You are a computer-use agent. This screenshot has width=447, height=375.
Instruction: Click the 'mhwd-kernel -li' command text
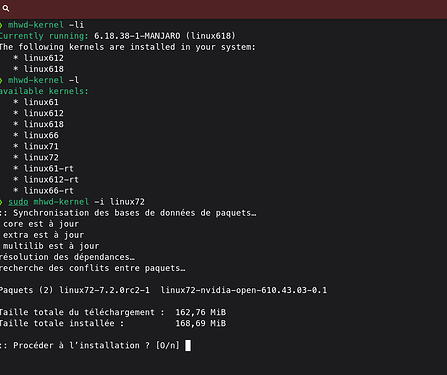[46, 25]
